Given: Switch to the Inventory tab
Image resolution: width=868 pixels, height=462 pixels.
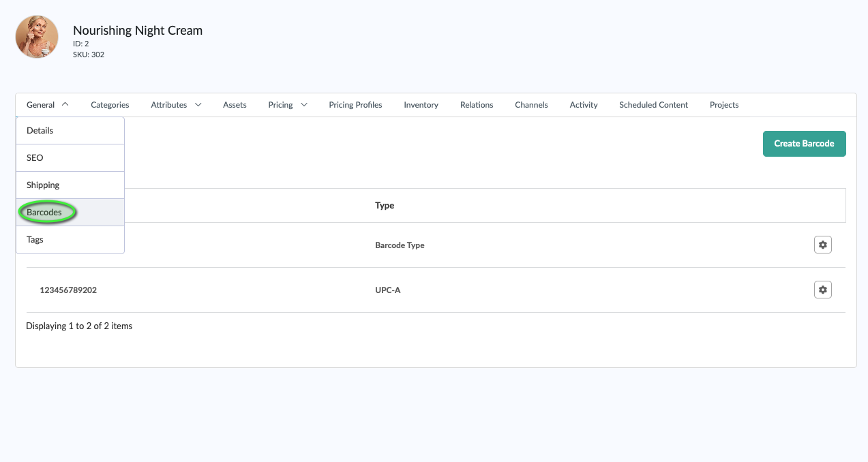Looking at the screenshot, I should [x=421, y=105].
